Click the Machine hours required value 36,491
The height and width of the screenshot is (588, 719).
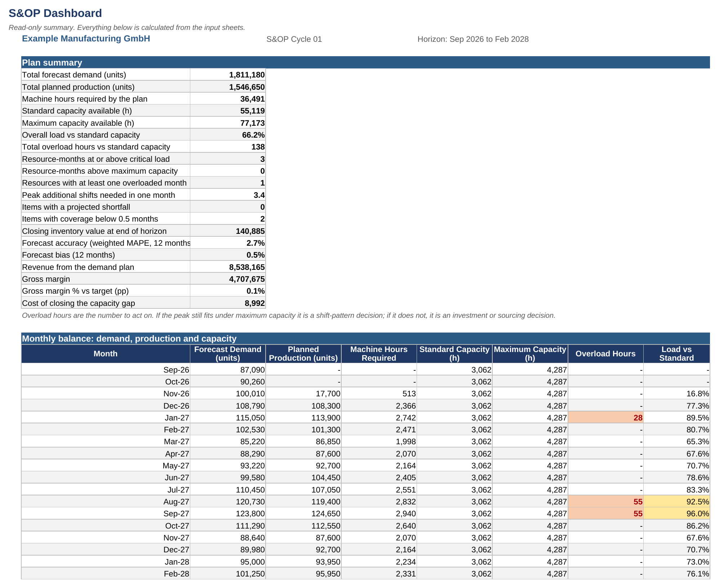[x=228, y=99]
